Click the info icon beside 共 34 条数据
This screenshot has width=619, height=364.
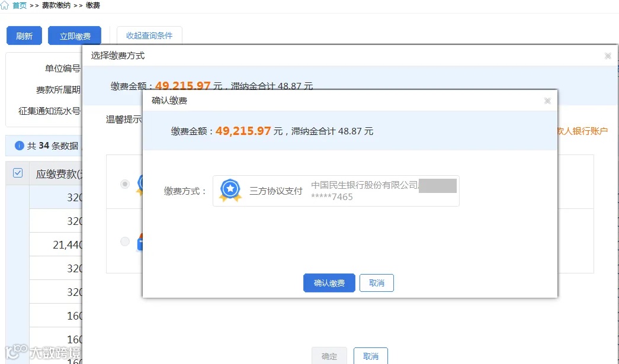[x=20, y=146]
